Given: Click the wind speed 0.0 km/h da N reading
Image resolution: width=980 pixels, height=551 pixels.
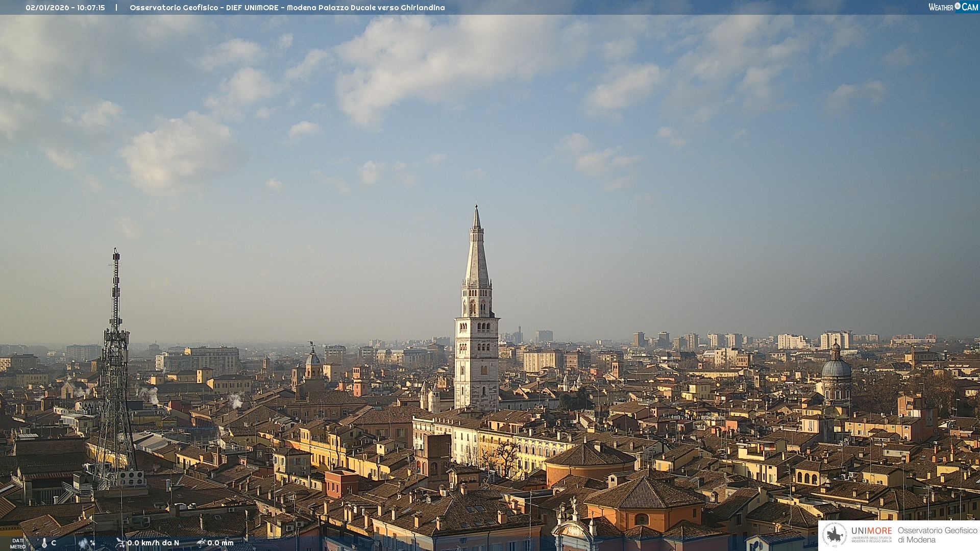Looking at the screenshot, I should tap(153, 543).
